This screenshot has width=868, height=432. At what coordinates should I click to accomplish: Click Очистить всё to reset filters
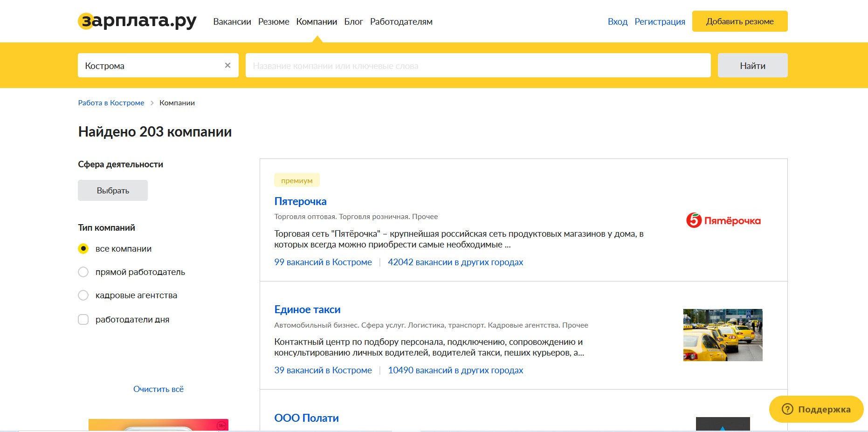158,389
